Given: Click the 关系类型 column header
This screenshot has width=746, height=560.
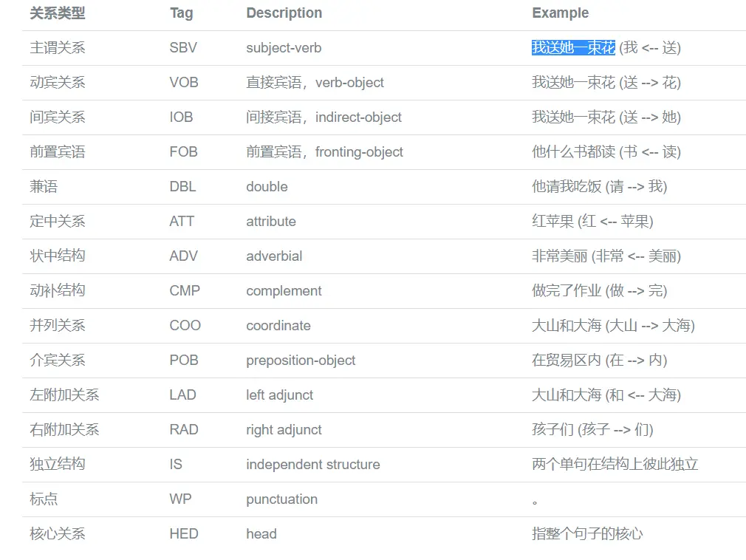Looking at the screenshot, I should (x=57, y=13).
